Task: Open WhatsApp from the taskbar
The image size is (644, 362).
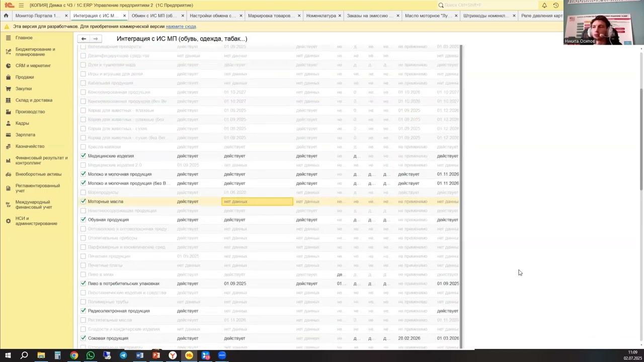Action: point(91,355)
